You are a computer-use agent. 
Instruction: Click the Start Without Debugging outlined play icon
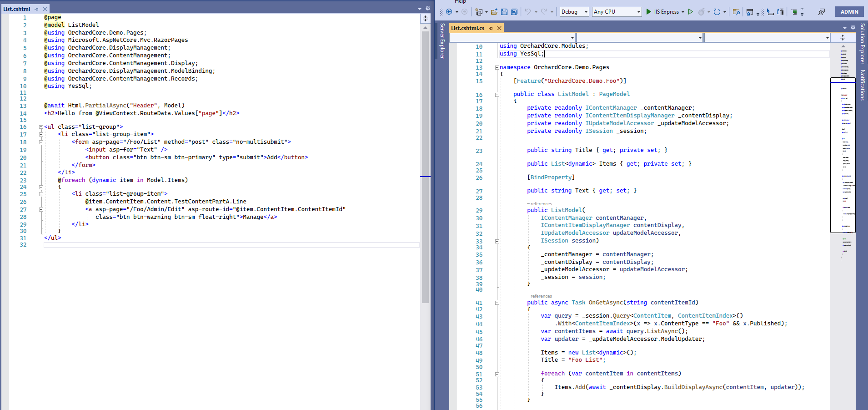(691, 12)
